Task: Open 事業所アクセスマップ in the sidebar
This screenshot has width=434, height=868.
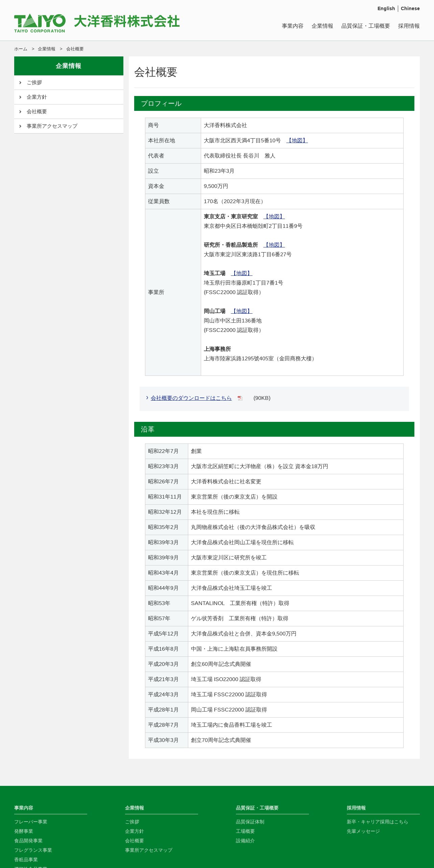Action: [69, 126]
